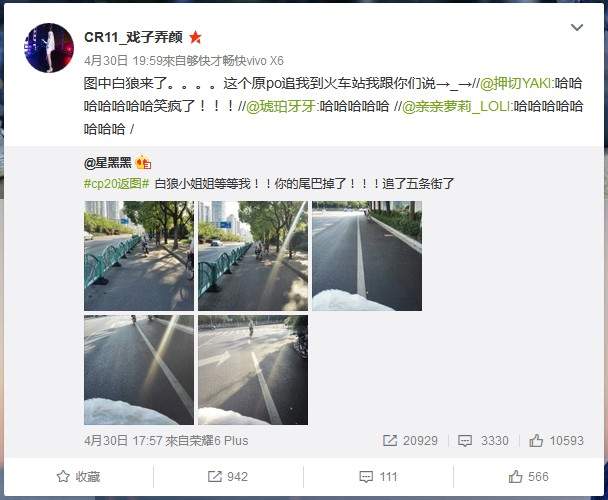Open the @琥珀牙牙 mention link

[281, 106]
